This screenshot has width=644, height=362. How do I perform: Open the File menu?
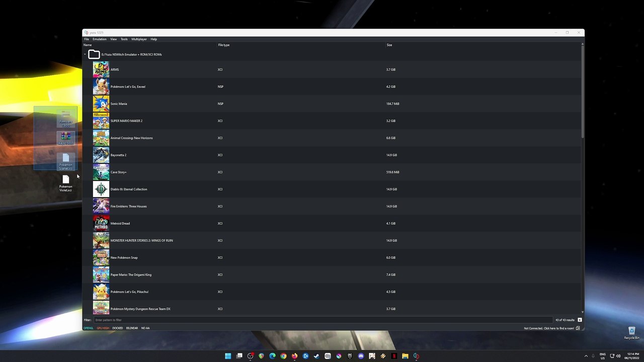pos(87,39)
